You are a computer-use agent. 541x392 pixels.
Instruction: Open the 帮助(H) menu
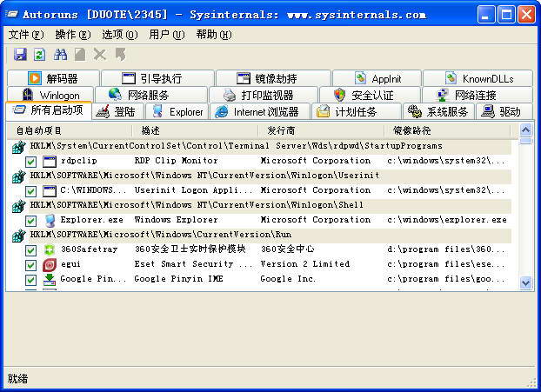(x=214, y=35)
